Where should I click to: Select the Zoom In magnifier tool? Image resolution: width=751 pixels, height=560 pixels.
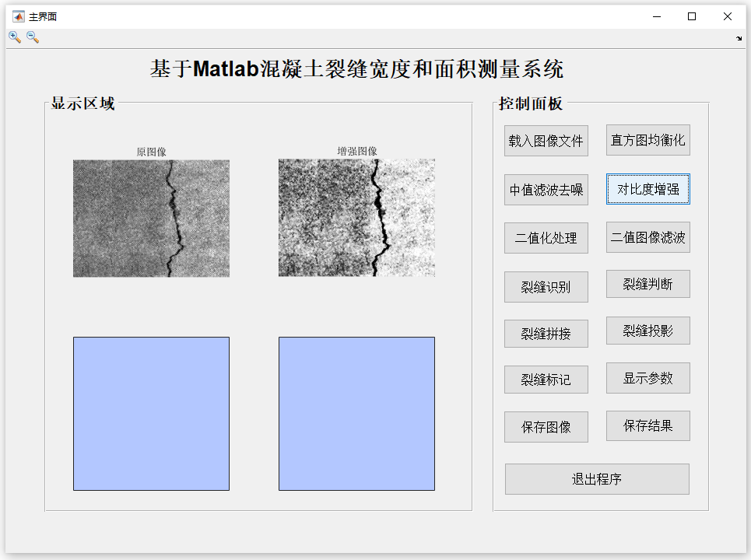tap(14, 37)
